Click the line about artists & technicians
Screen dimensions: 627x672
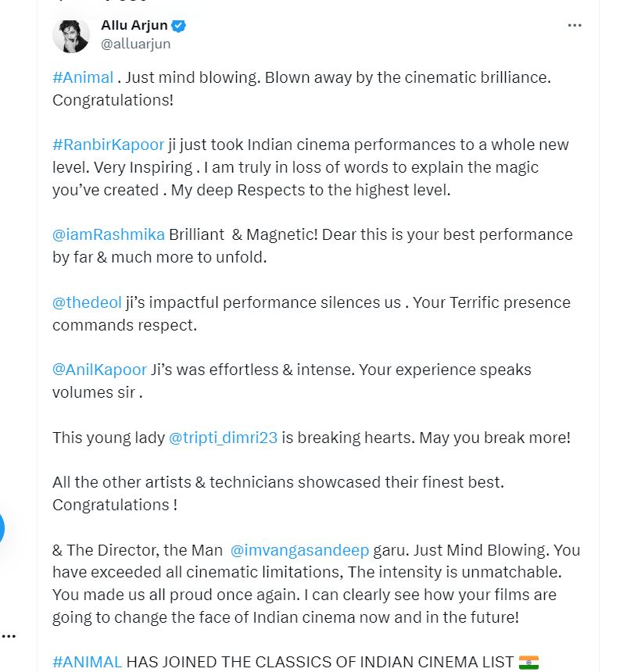point(278,493)
